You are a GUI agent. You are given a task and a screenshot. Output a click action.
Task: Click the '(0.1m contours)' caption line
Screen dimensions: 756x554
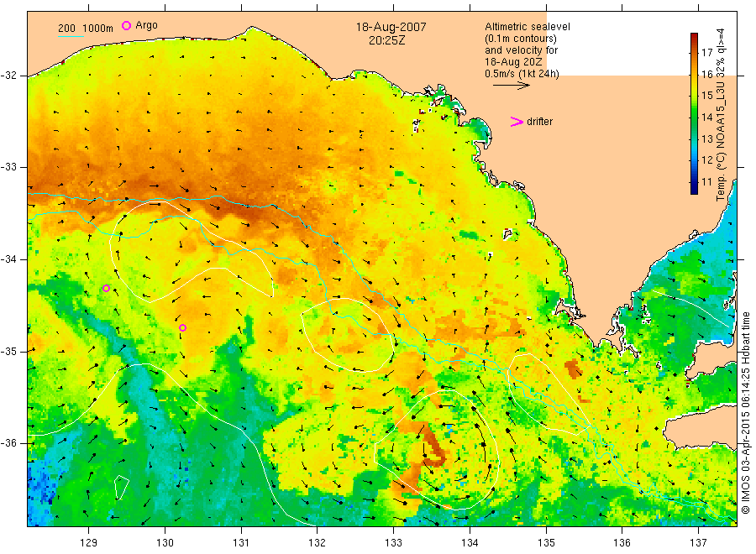point(521,39)
